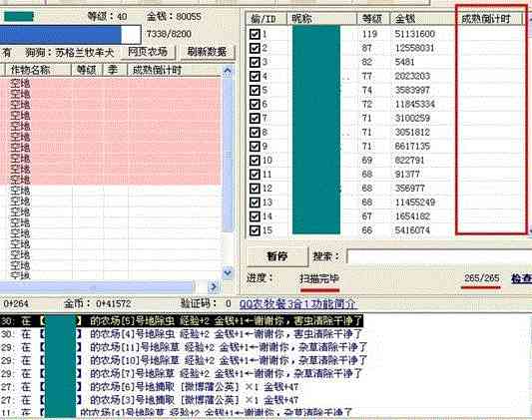532x420 pixels.
Task: Toggle the checkbox for friend row 10
Action: coord(255,161)
